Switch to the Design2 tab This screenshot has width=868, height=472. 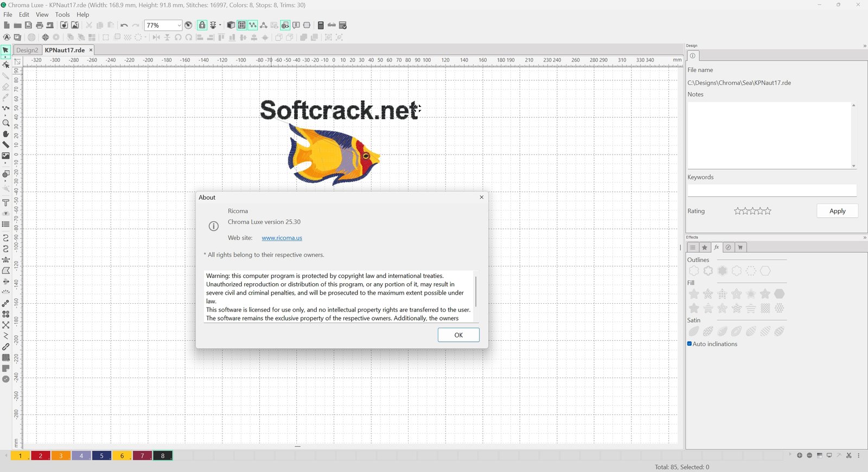click(x=27, y=50)
